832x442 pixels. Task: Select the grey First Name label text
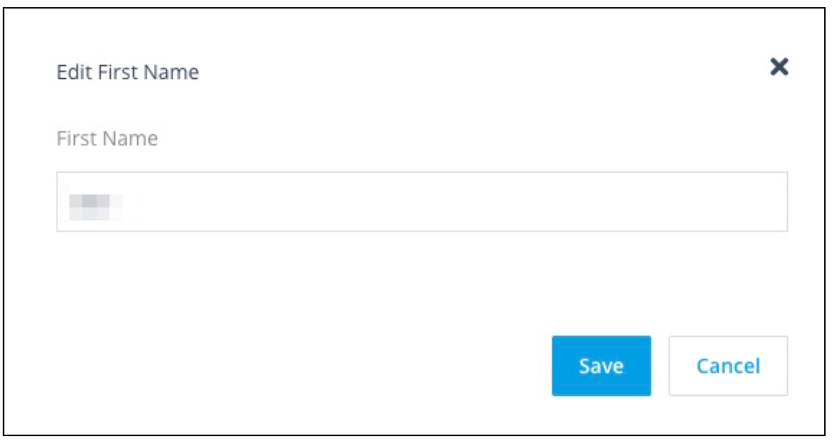[106, 139]
